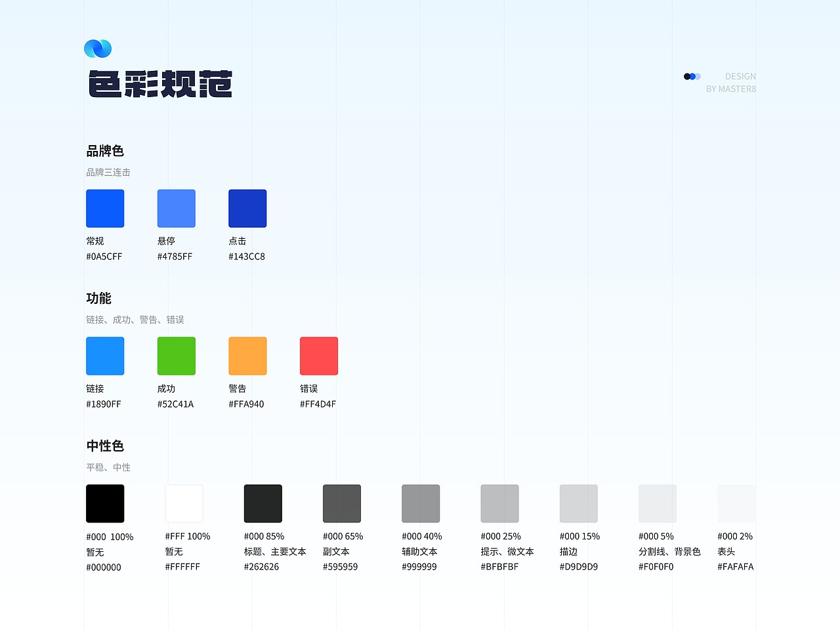Click the #FFF 100% opacity label
840x630 pixels.
(x=188, y=537)
